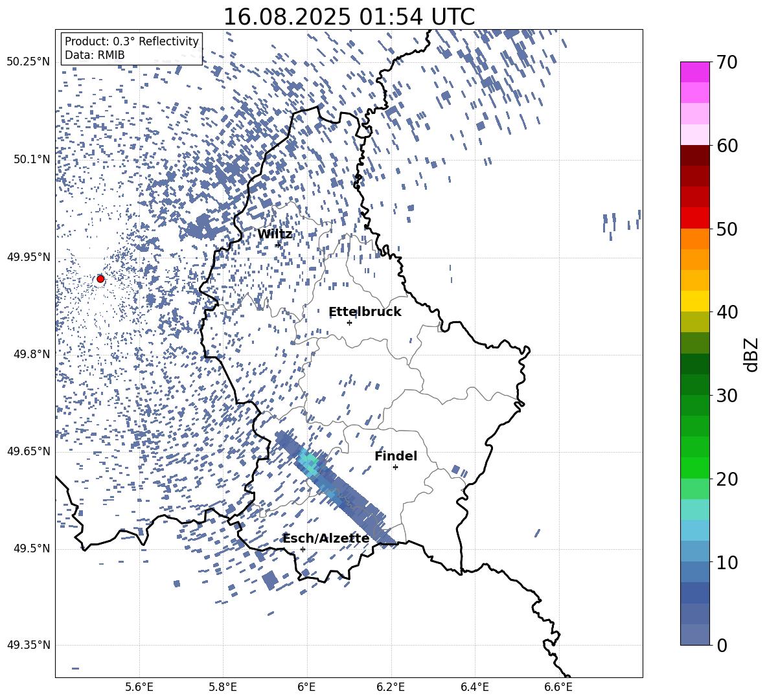This screenshot has width=767, height=700.
Task: Click the colorbar tick label 60
Action: [x=727, y=146]
